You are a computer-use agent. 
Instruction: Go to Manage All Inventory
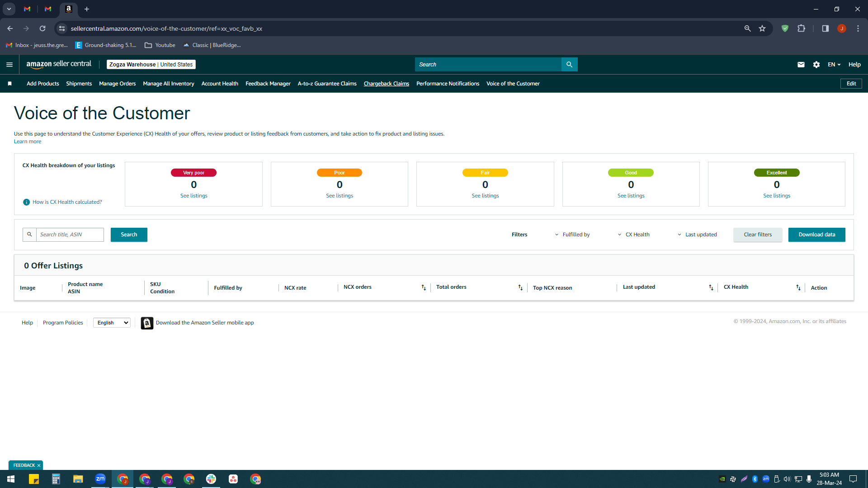pyautogui.click(x=169, y=84)
